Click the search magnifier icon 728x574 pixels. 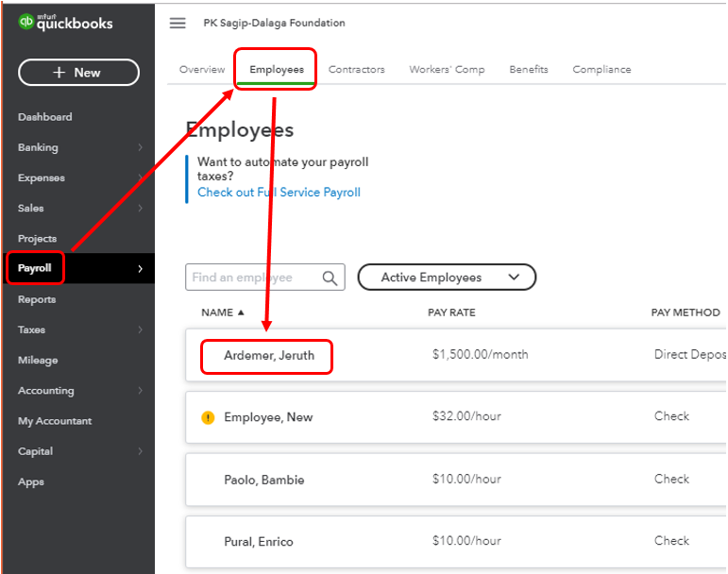[330, 278]
